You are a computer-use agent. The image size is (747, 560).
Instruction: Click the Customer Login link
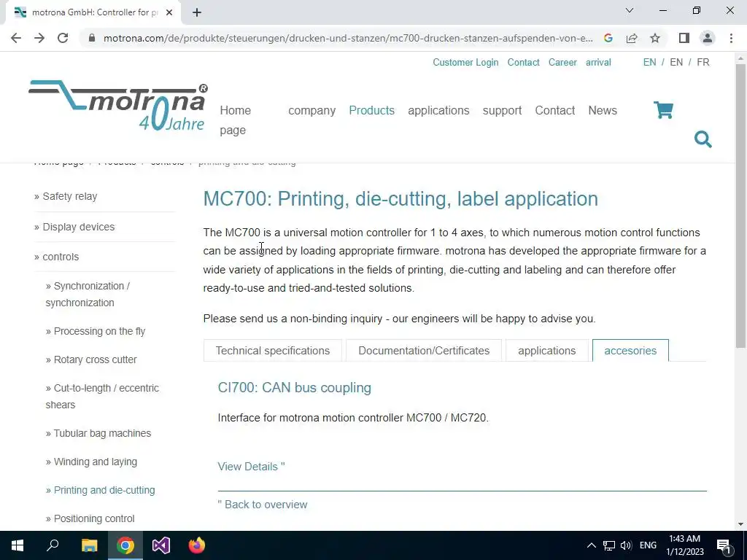pyautogui.click(x=465, y=63)
